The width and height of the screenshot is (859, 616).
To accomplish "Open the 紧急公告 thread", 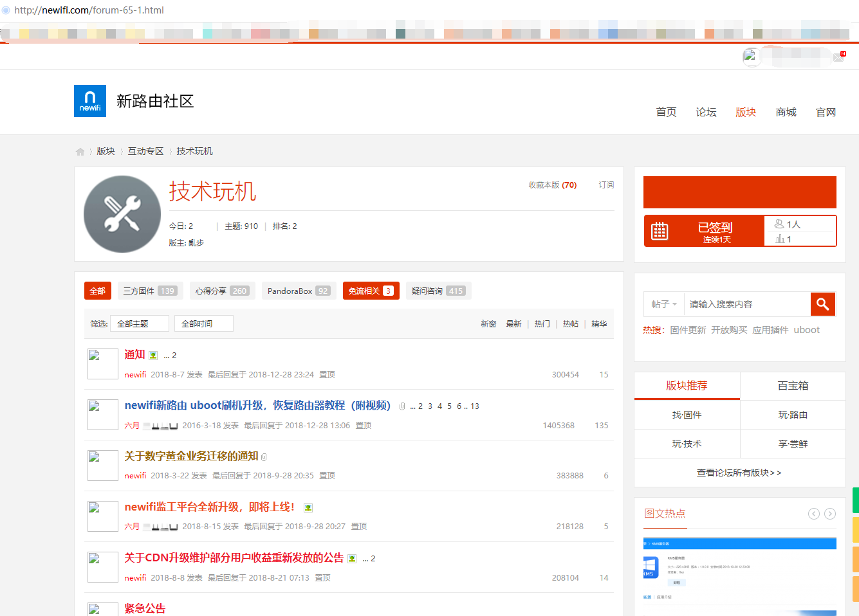I will pos(145,608).
